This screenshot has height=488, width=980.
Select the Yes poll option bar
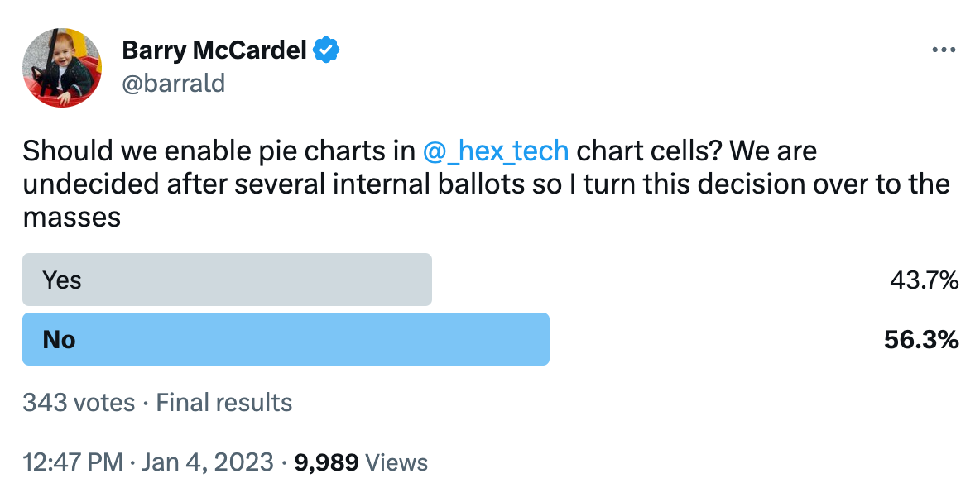coord(227,280)
